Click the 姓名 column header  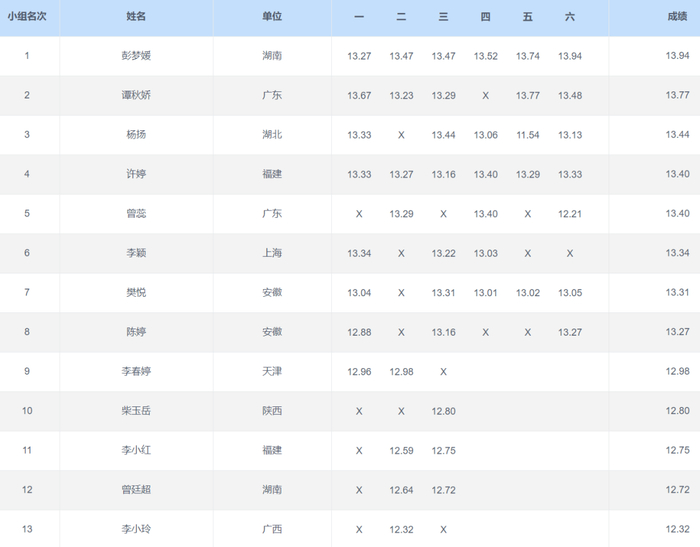(x=136, y=17)
